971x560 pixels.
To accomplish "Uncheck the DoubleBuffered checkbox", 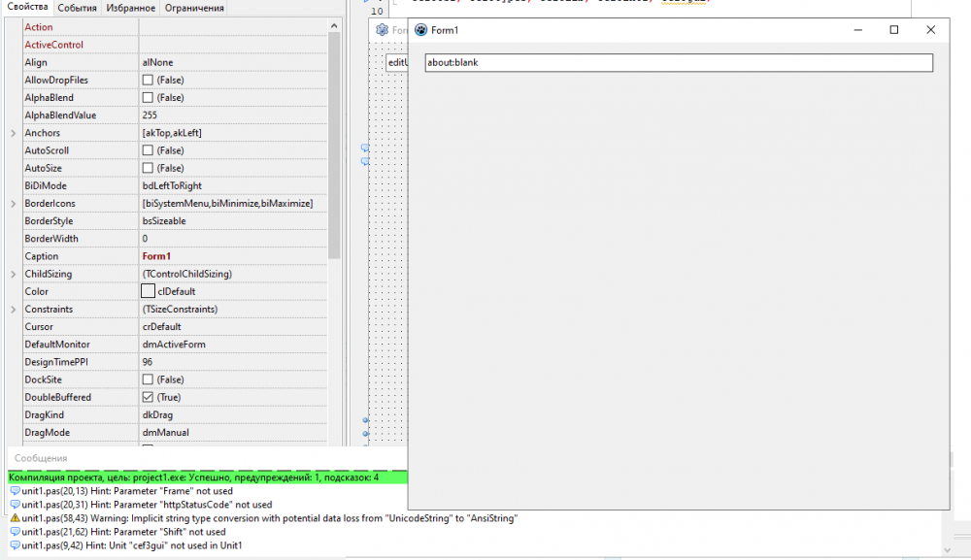I will [148, 397].
